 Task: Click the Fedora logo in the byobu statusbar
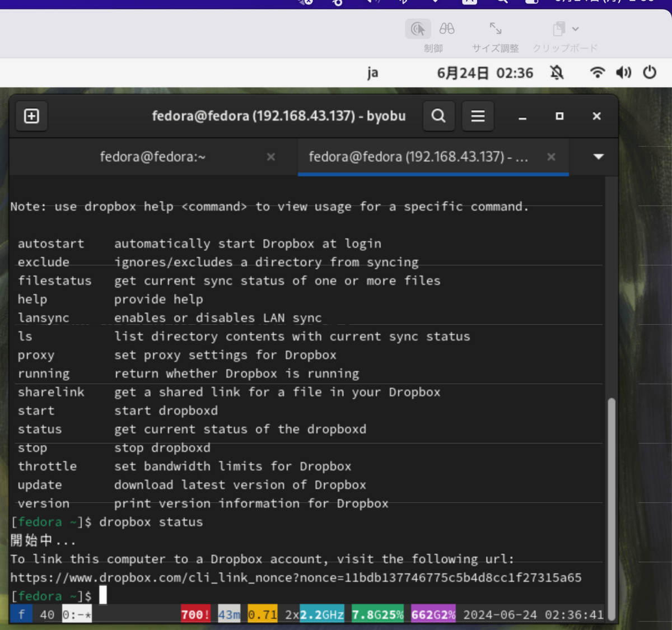coord(21,614)
